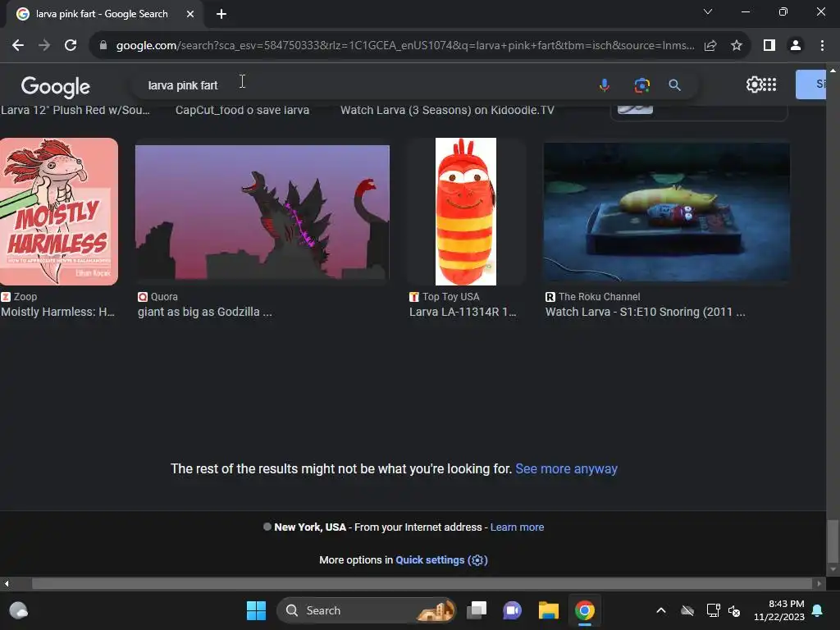Open clock showing 8:43 PM
The height and width of the screenshot is (630, 840).
click(x=779, y=610)
